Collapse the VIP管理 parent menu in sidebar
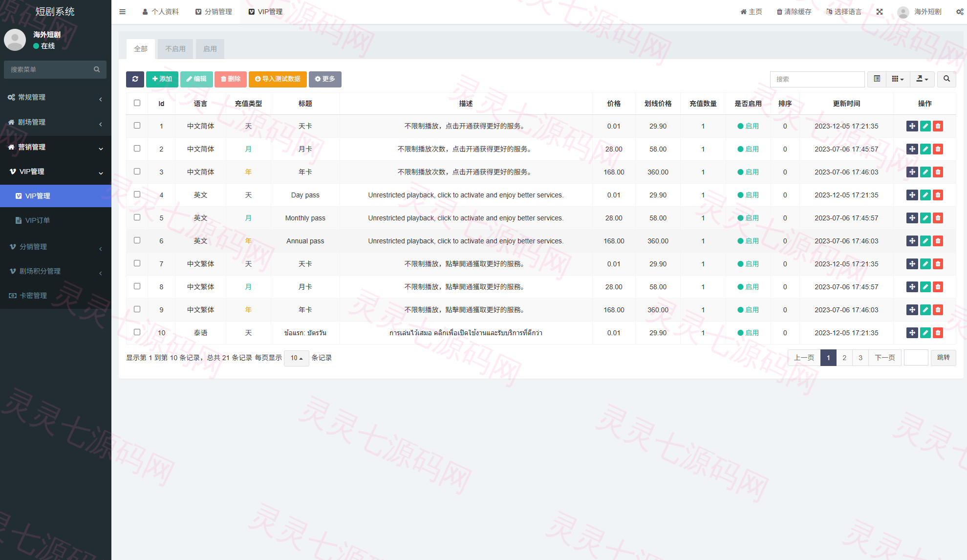 tap(56, 172)
